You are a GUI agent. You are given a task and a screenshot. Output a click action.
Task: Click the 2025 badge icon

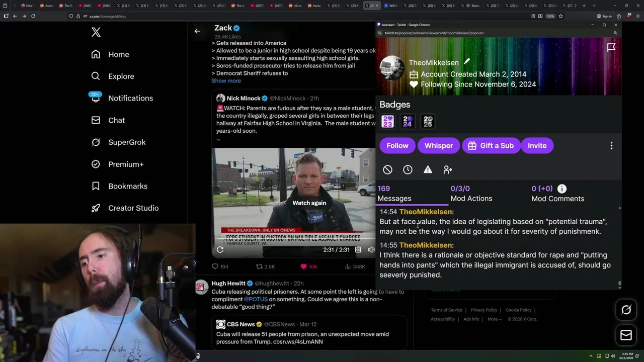pos(428,121)
